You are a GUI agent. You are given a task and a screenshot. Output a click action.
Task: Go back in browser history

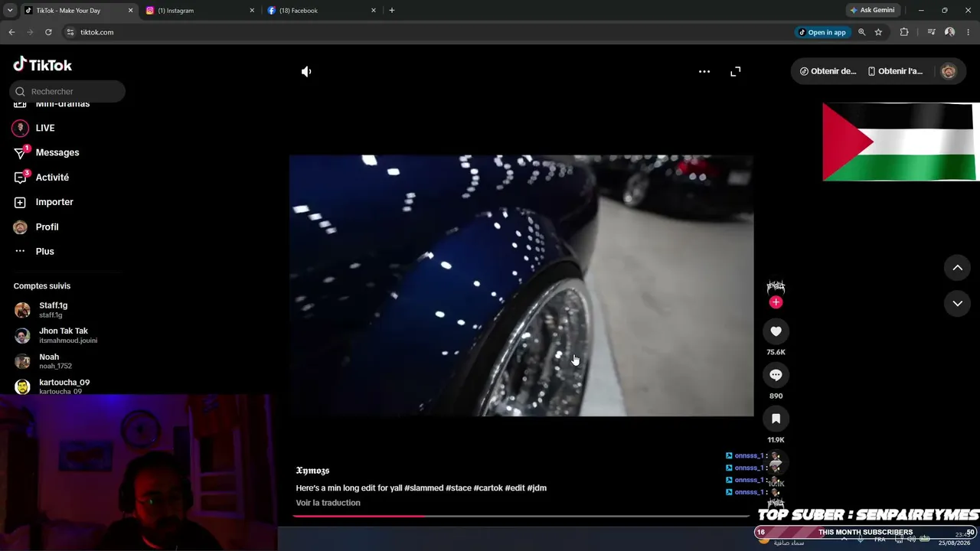point(11,32)
